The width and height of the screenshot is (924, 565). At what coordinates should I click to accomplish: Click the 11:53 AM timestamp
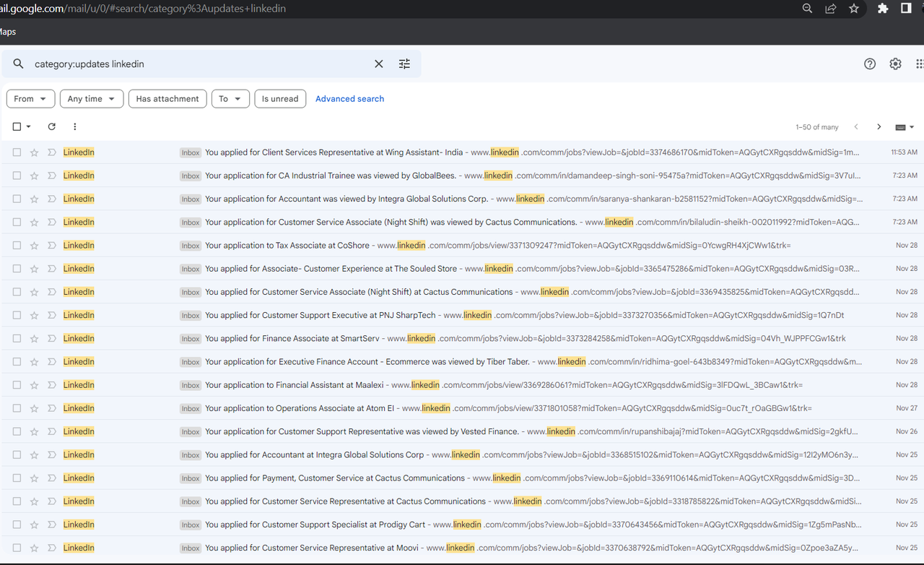point(904,152)
